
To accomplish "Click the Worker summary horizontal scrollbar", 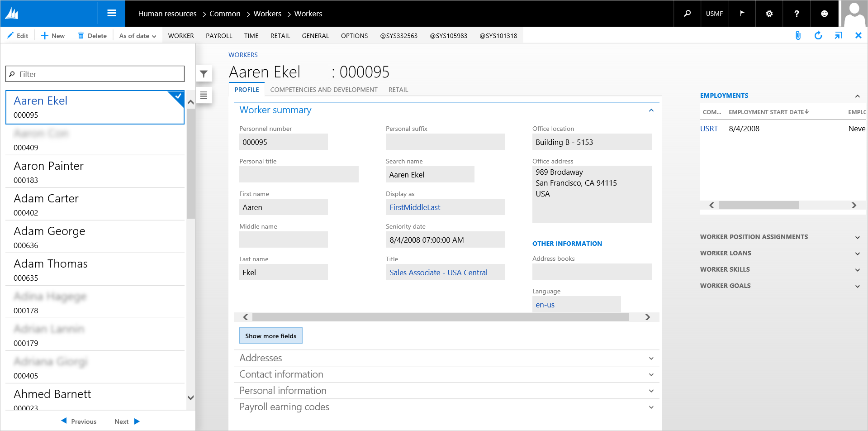I will (x=440, y=317).
